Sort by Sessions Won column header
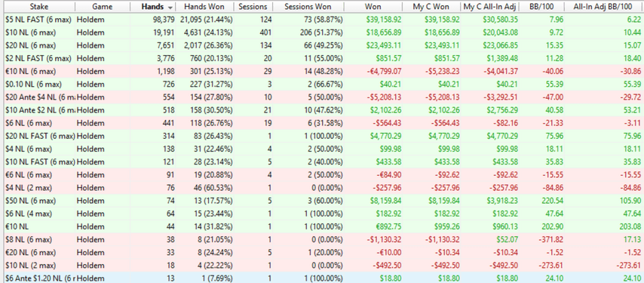The image size is (644, 283). pos(308,7)
